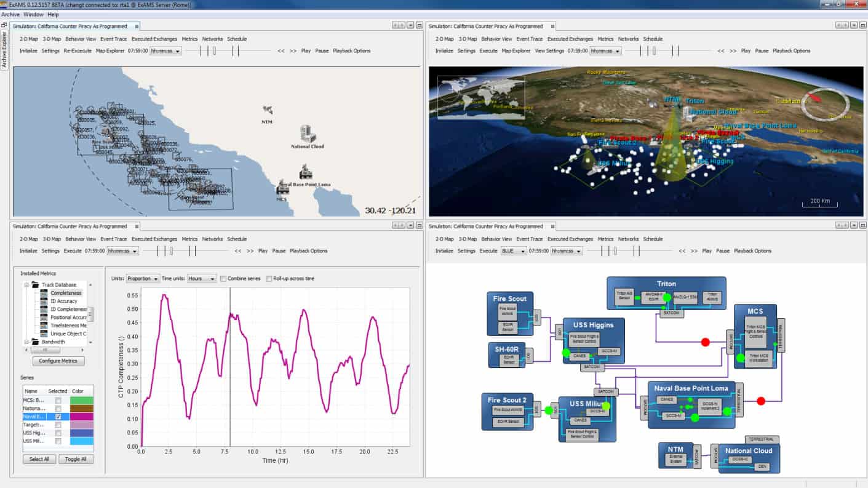This screenshot has width=868, height=488.
Task: Click the green node on Triton block
Action: pyautogui.click(x=667, y=298)
